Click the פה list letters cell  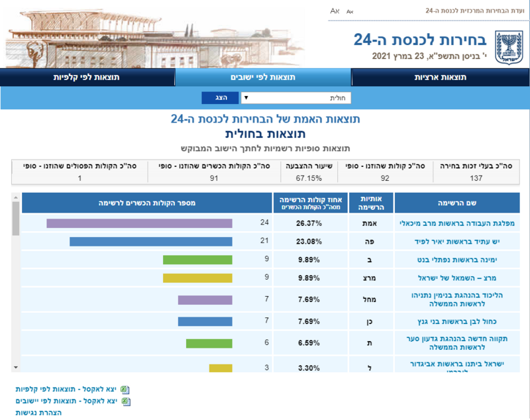coord(370,242)
